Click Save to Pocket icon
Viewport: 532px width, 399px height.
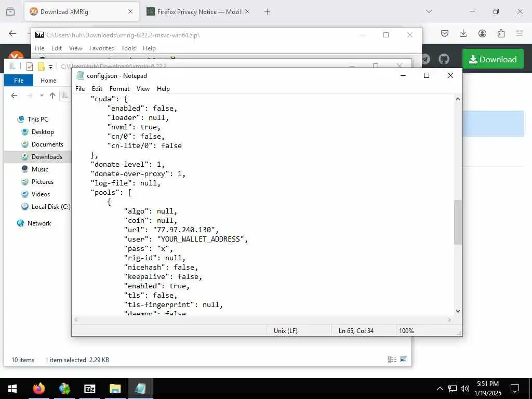tap(445, 33)
